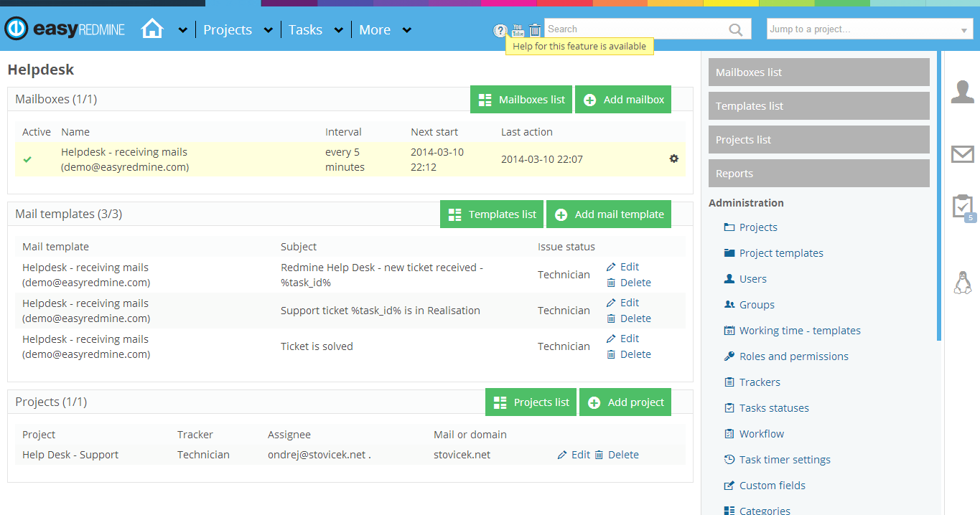Click the Groups people icon
Viewport: 980px width, 515px height.
point(729,305)
